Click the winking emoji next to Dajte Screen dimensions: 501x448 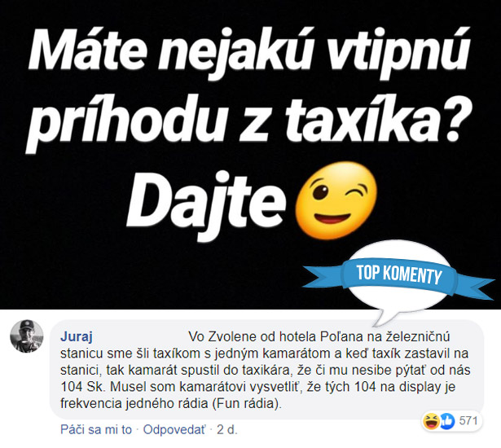click(336, 200)
